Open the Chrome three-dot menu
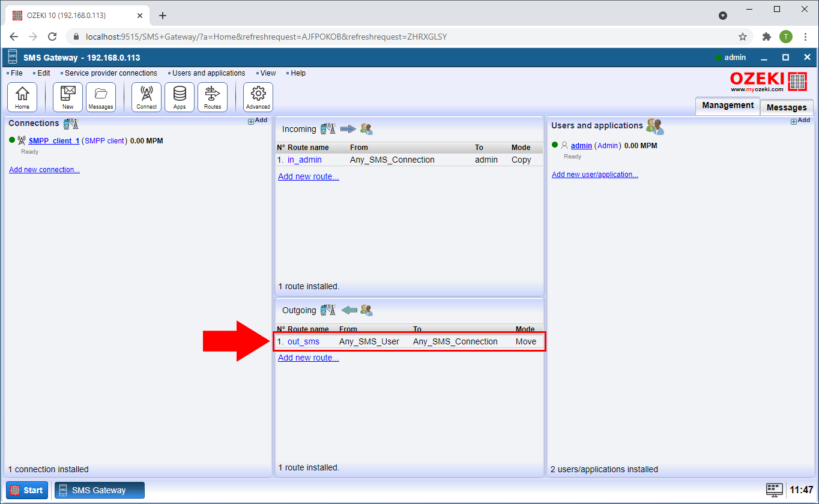 pos(805,37)
